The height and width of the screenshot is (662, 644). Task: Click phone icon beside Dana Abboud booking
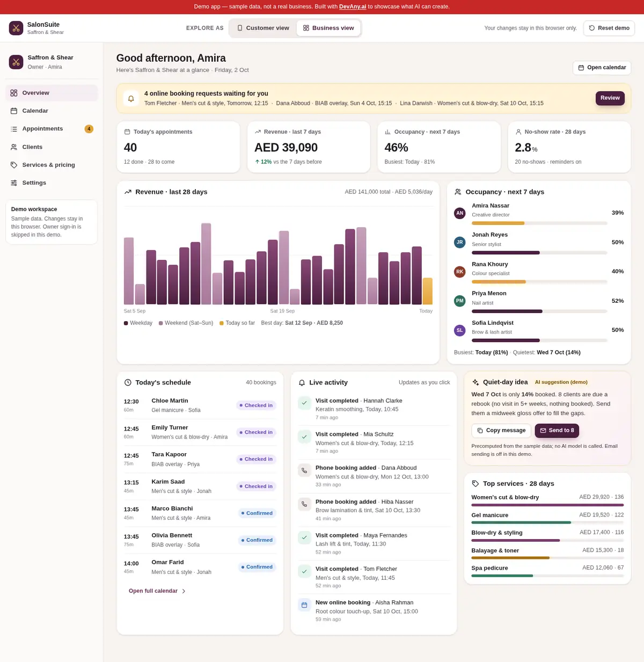pyautogui.click(x=304, y=470)
